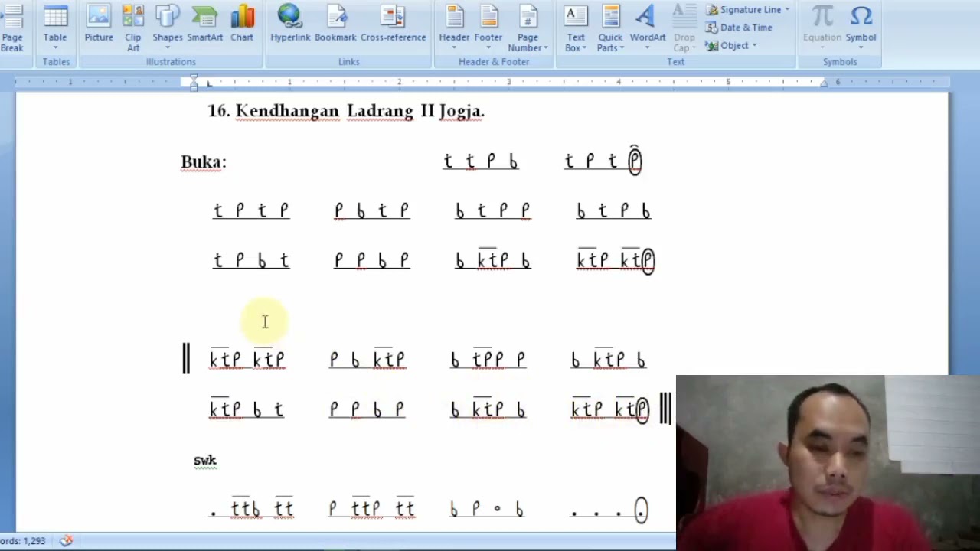
Task: Insert a Hyperlink
Action: pos(290,24)
